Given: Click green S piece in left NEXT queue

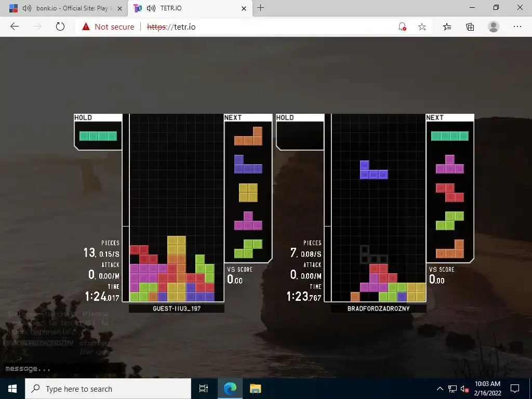Looking at the screenshot, I should click(248, 249).
